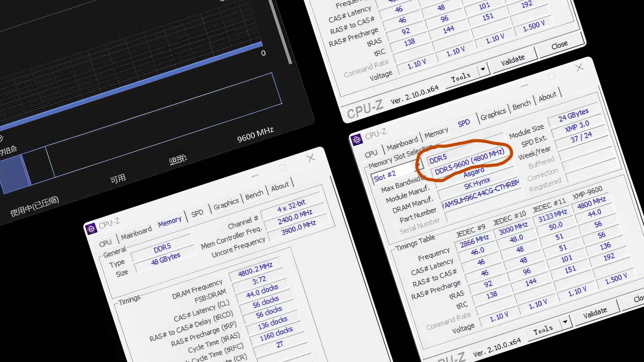Click the 3000 MHz frequency cell in the SPD window
Viewport: 644px width, 362px height.
tap(513, 228)
